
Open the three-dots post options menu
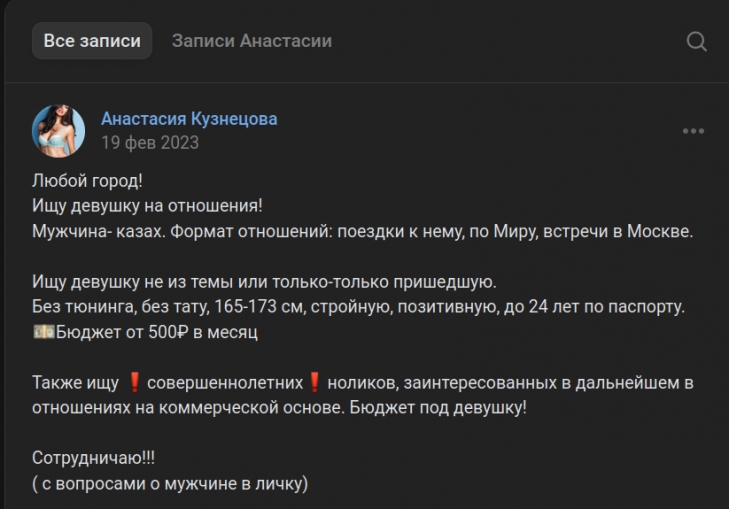pos(693,131)
